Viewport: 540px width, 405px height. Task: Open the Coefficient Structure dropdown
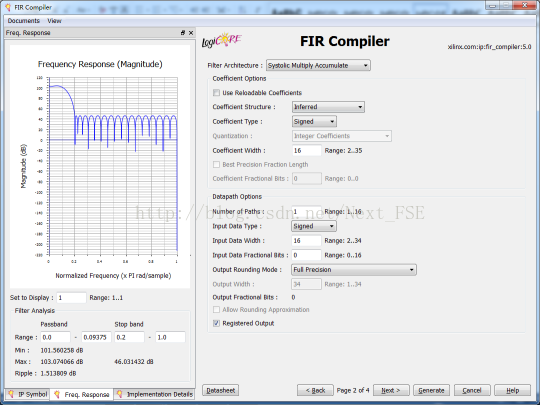click(x=328, y=107)
